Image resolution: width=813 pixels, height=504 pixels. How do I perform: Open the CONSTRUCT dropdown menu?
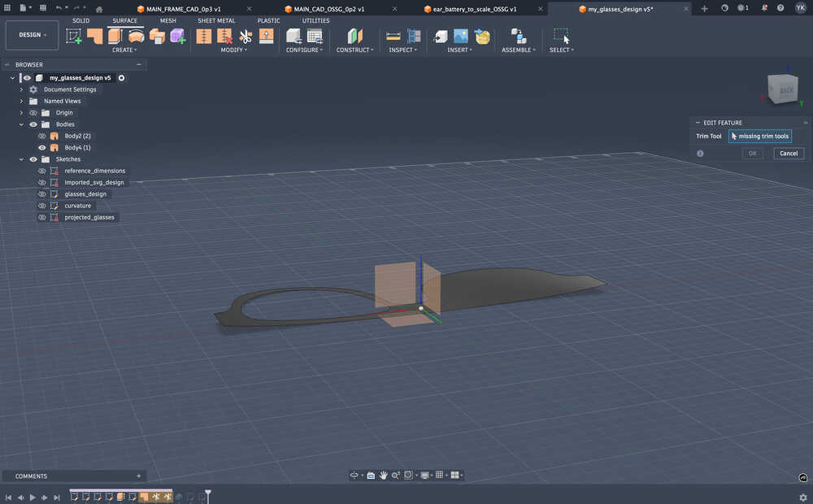tap(354, 50)
